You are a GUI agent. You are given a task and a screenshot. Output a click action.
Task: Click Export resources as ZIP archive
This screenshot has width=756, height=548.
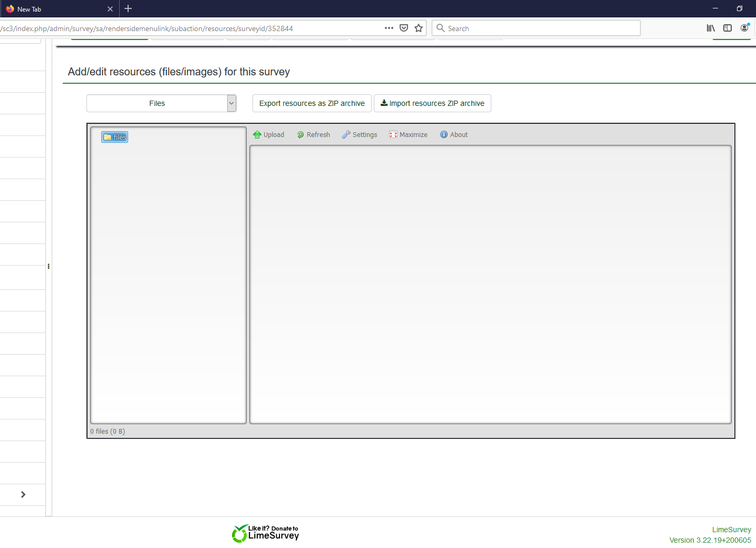312,103
